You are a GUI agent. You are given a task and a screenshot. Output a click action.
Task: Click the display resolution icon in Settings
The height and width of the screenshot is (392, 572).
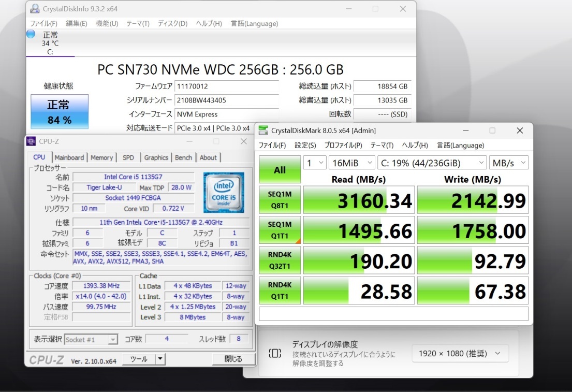click(275, 353)
